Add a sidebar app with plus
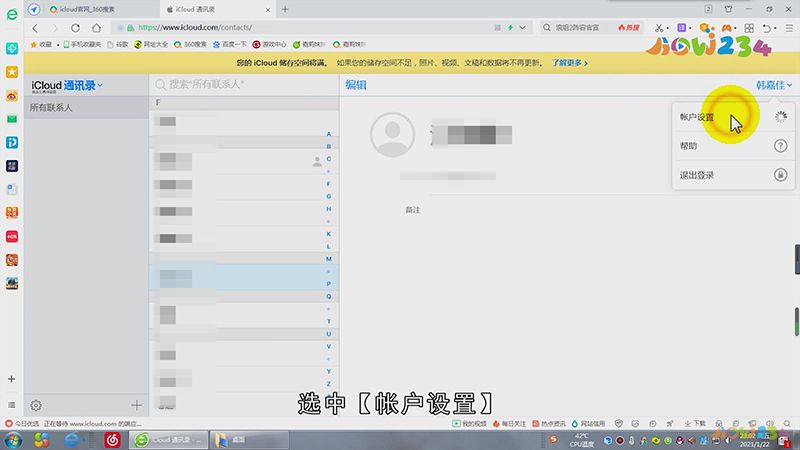The width and height of the screenshot is (800, 450). [11, 379]
